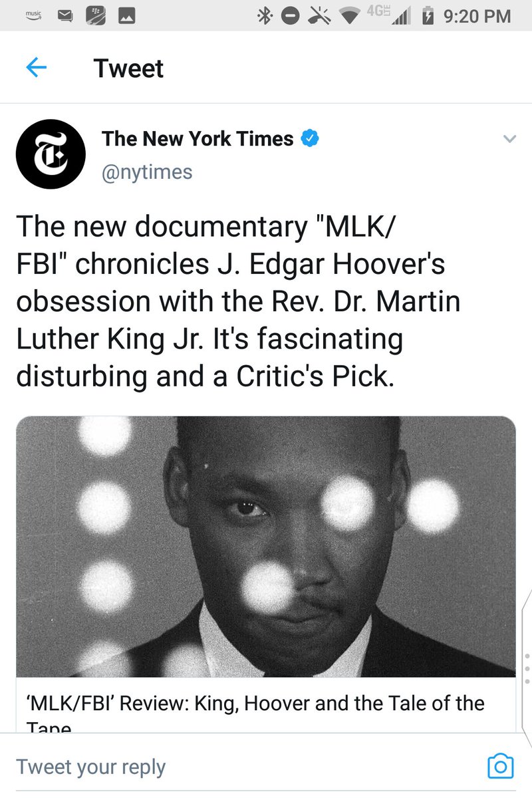Tap the mail notification icon
532x798 pixels.
[x=64, y=17]
